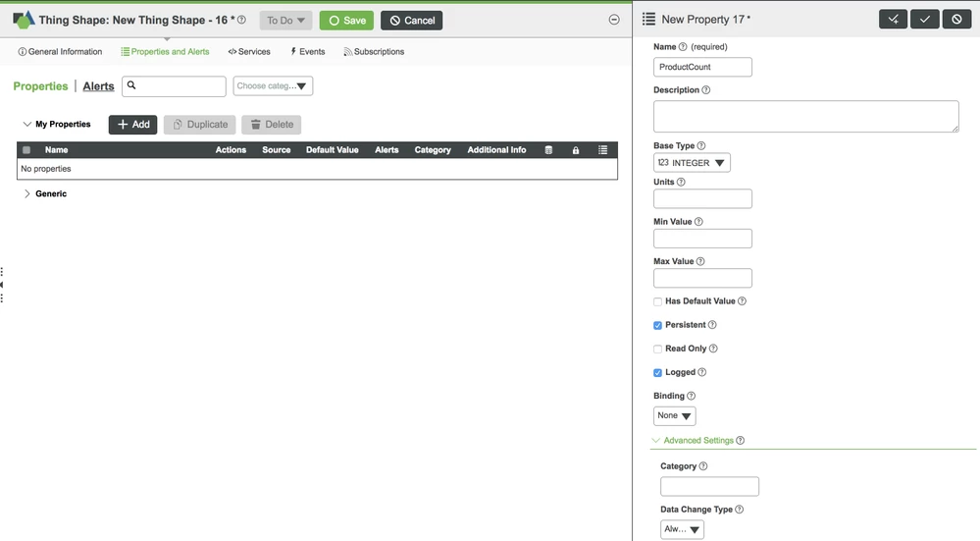
Task: Click the Units input field
Action: click(x=702, y=199)
